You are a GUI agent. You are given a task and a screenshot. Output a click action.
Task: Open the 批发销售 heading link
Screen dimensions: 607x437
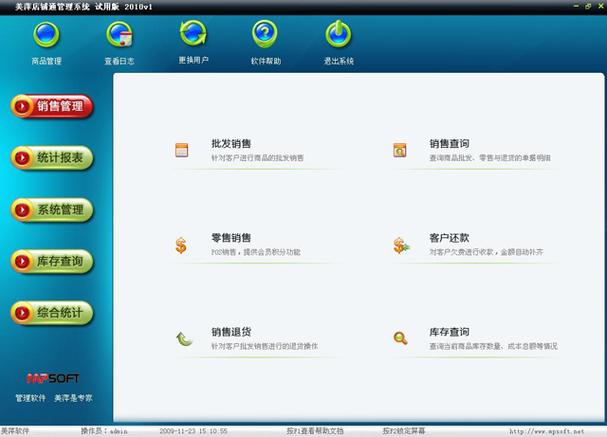(x=231, y=144)
